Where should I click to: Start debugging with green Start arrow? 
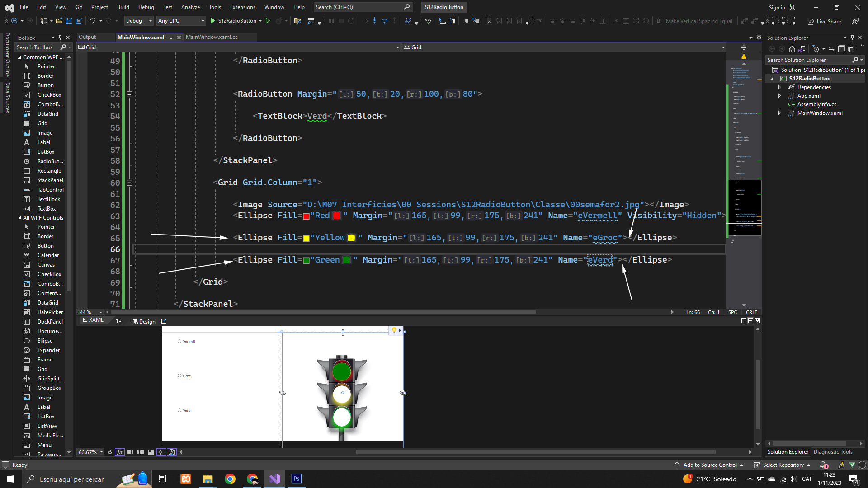click(213, 21)
